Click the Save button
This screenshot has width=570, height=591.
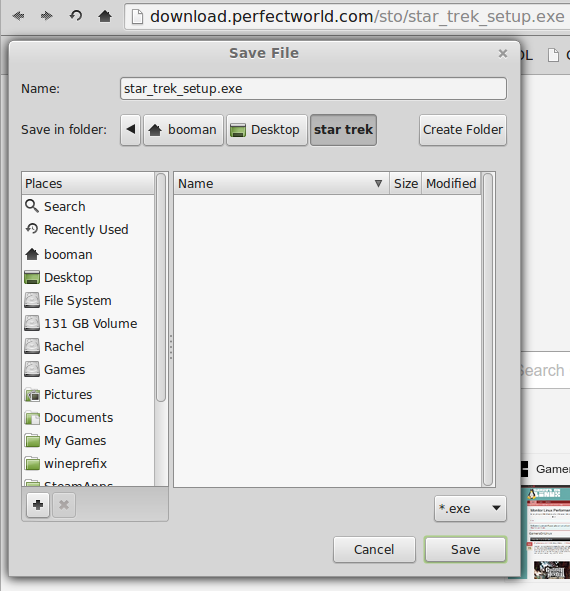465,550
